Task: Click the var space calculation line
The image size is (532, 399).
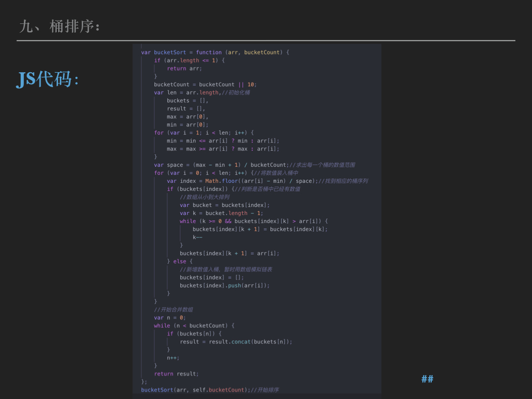Action: tap(220, 165)
